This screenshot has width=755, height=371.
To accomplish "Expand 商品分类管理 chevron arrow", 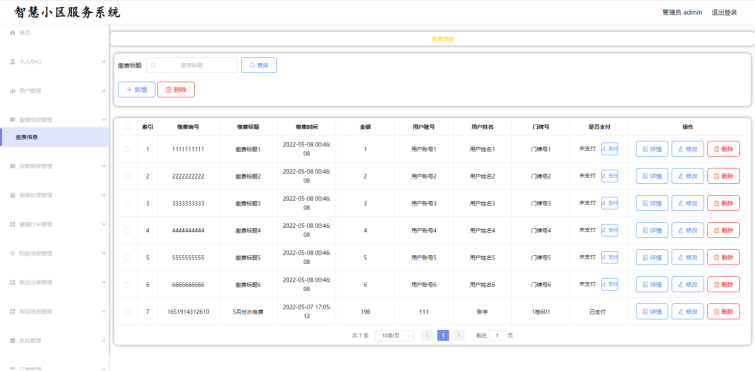I will (104, 282).
